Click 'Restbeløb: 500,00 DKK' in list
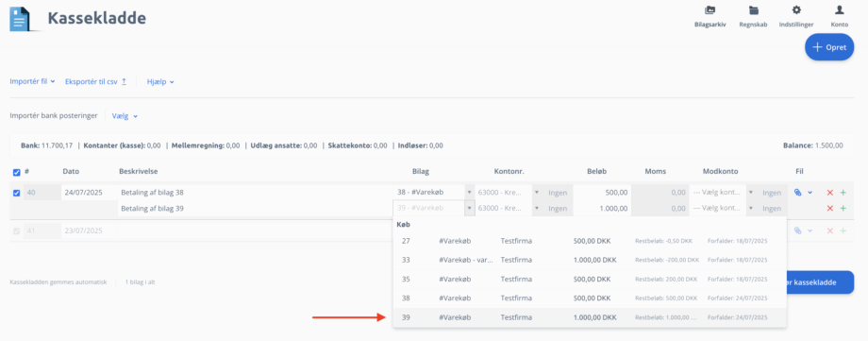868x341 pixels. tap(666, 298)
